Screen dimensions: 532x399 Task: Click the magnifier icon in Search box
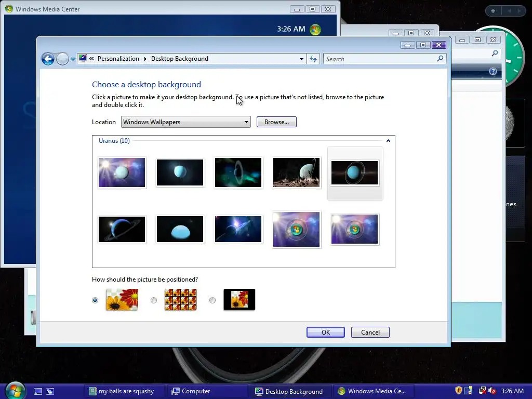440,59
